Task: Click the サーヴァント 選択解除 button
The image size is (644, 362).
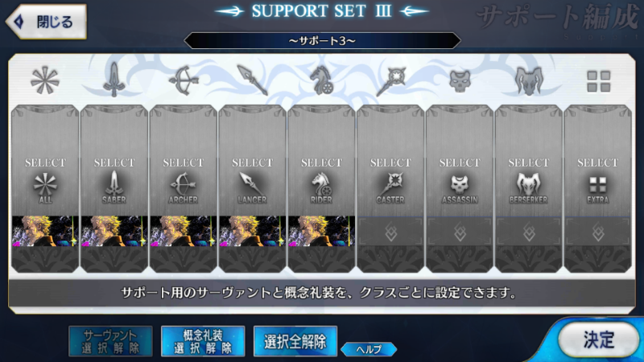Action: click(x=110, y=341)
